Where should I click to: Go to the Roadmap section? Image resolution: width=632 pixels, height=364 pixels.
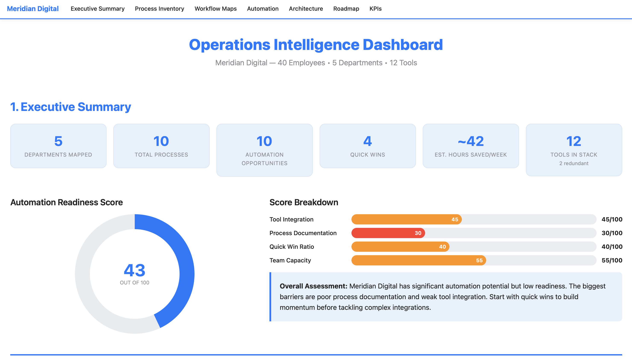pos(346,9)
